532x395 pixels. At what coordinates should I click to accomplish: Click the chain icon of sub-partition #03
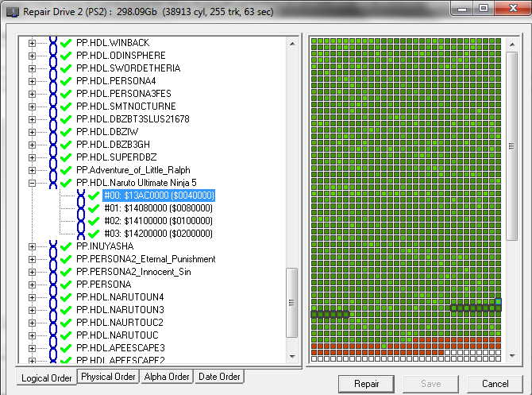(x=81, y=234)
